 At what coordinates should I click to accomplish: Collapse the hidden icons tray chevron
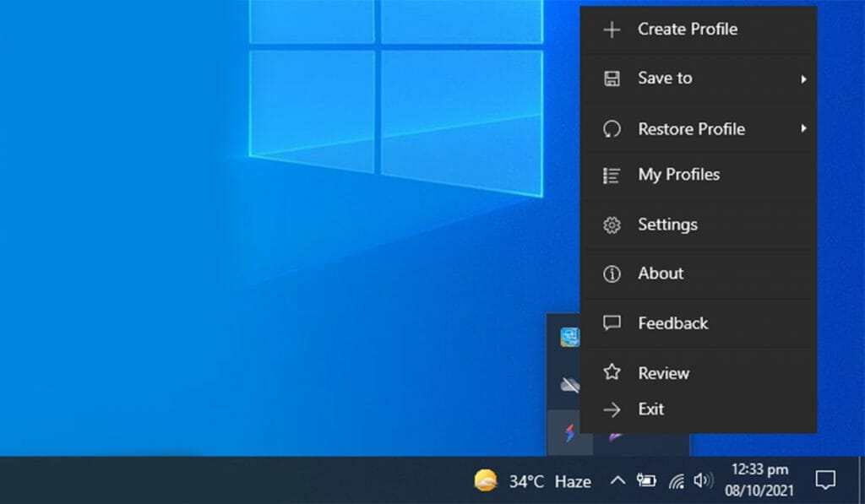[x=617, y=480]
